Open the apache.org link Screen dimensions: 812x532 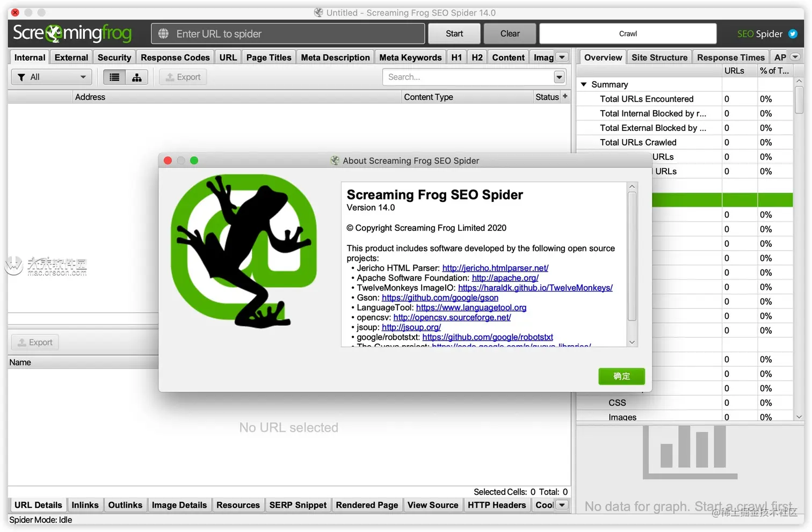coord(505,278)
